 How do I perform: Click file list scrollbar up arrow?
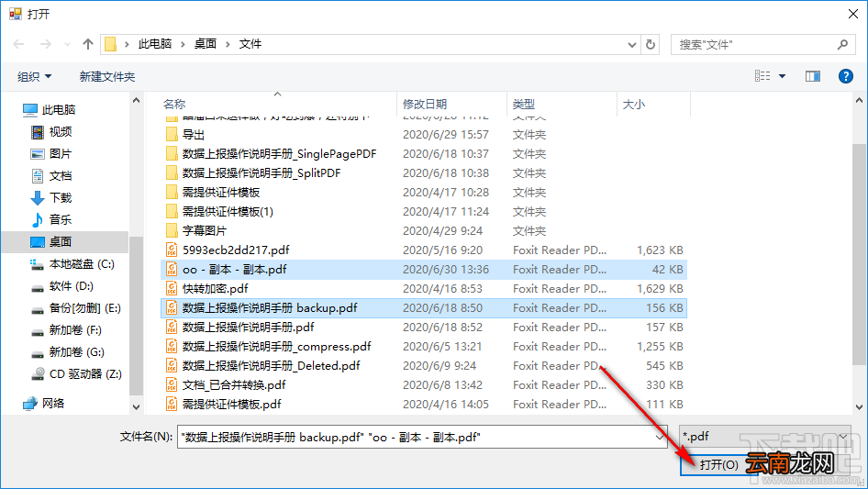pos(859,101)
